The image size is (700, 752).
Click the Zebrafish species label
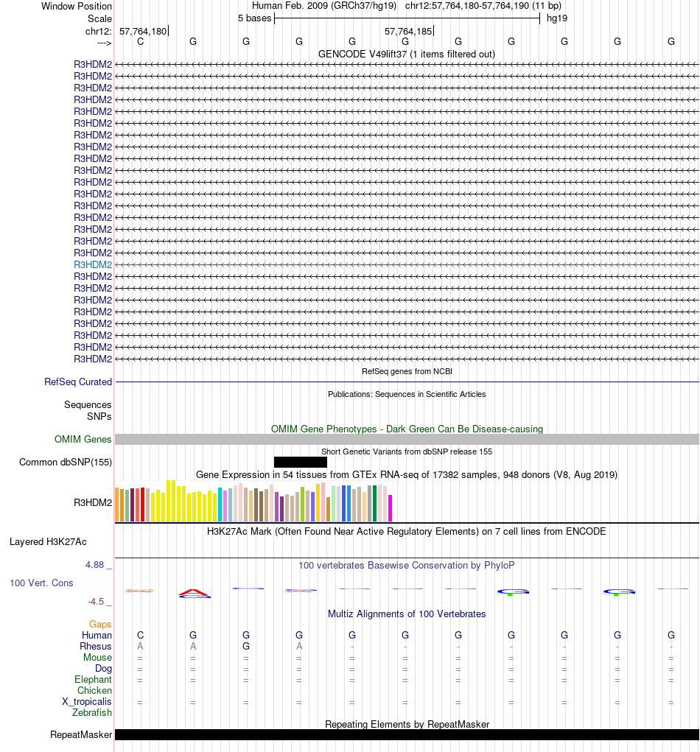pos(92,713)
